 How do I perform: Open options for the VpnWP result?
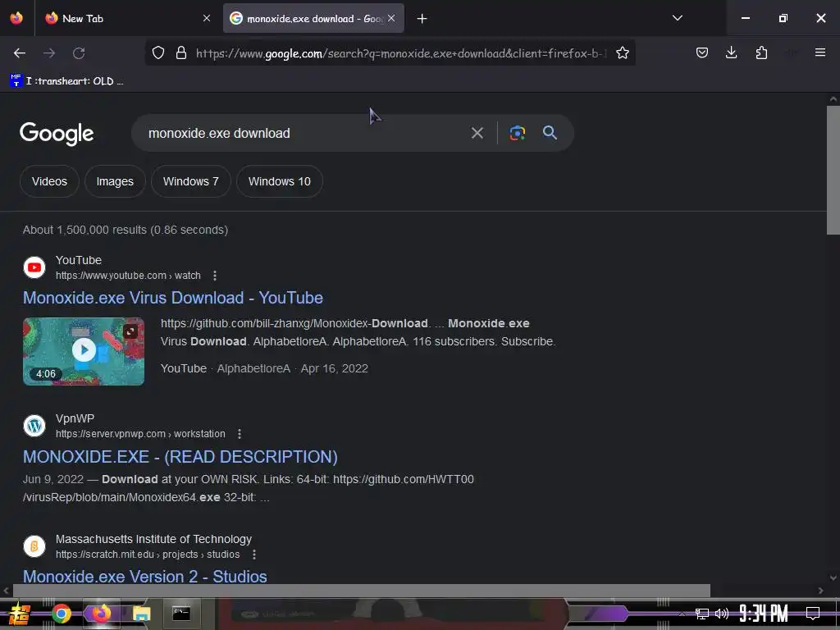coord(240,434)
